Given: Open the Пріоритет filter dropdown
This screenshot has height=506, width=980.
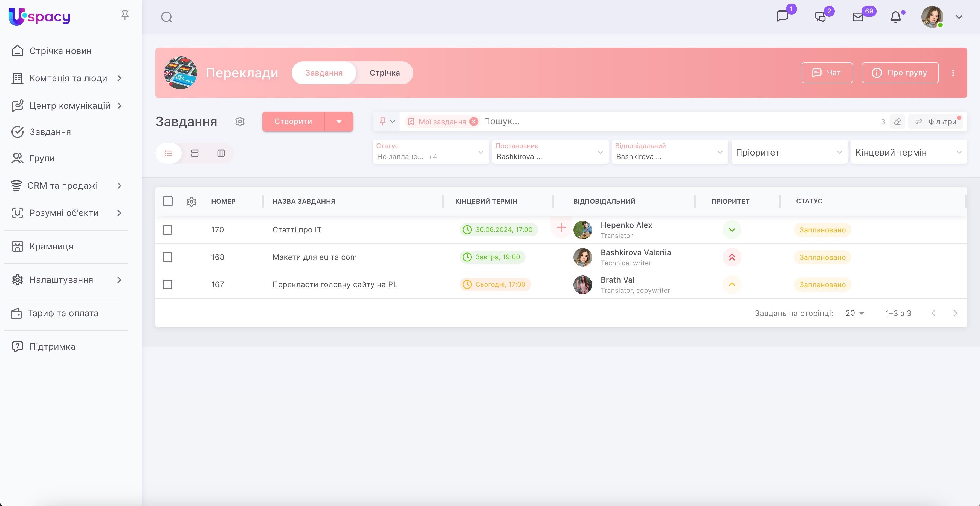Looking at the screenshot, I should pyautogui.click(x=789, y=152).
